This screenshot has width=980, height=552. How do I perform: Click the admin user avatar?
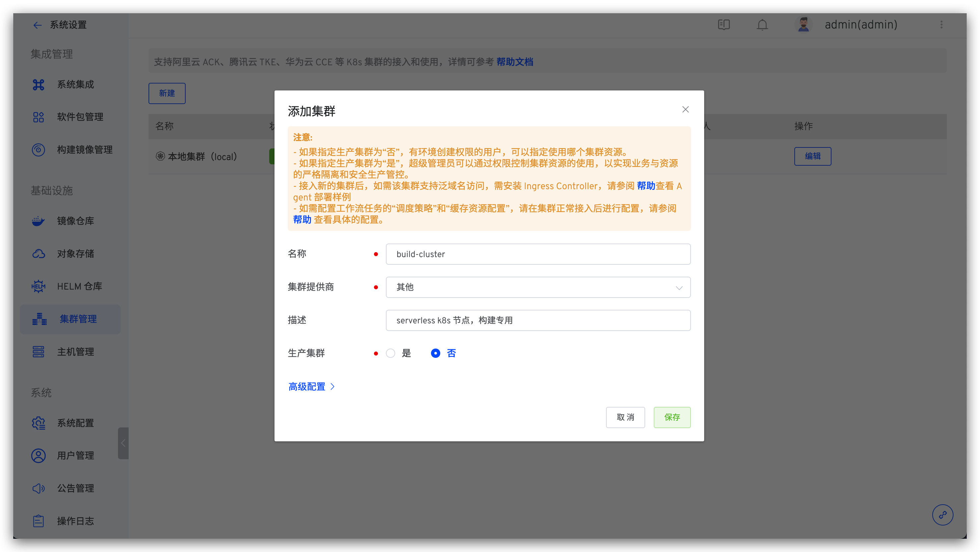[x=803, y=25]
